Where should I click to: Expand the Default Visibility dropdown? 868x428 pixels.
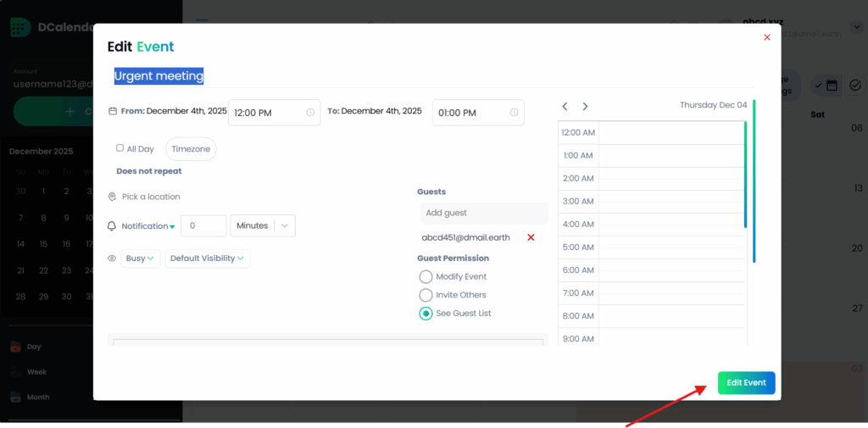(x=207, y=258)
